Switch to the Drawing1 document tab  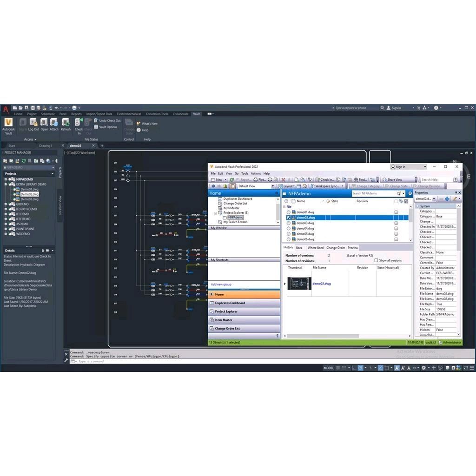tap(46, 145)
